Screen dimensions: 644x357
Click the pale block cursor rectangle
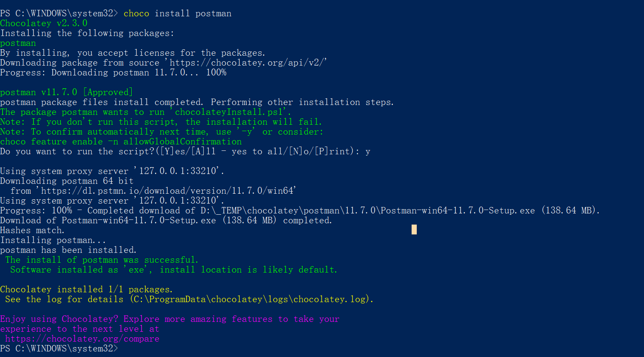tap(414, 230)
